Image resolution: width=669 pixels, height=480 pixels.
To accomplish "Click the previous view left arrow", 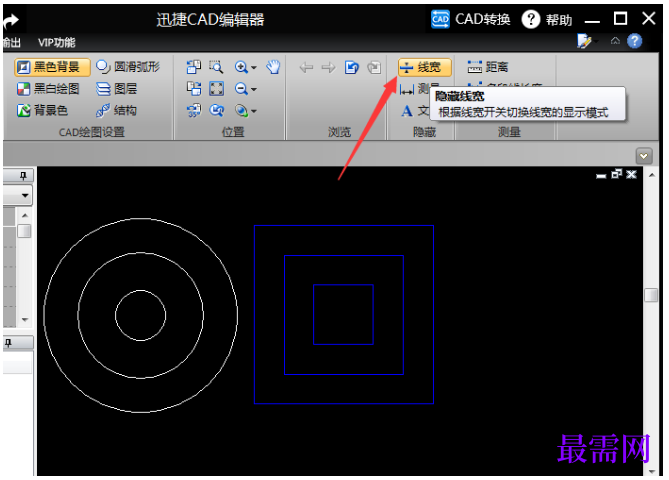I will pos(306,67).
